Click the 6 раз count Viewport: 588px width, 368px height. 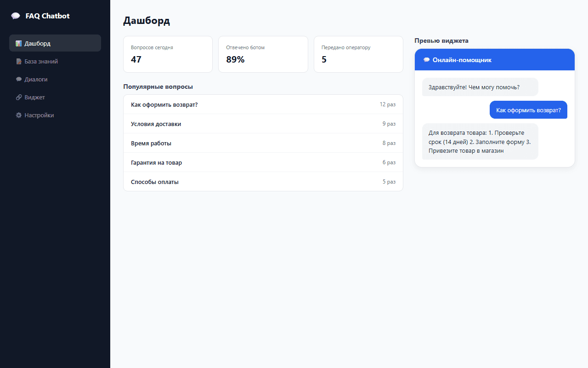[389, 162]
